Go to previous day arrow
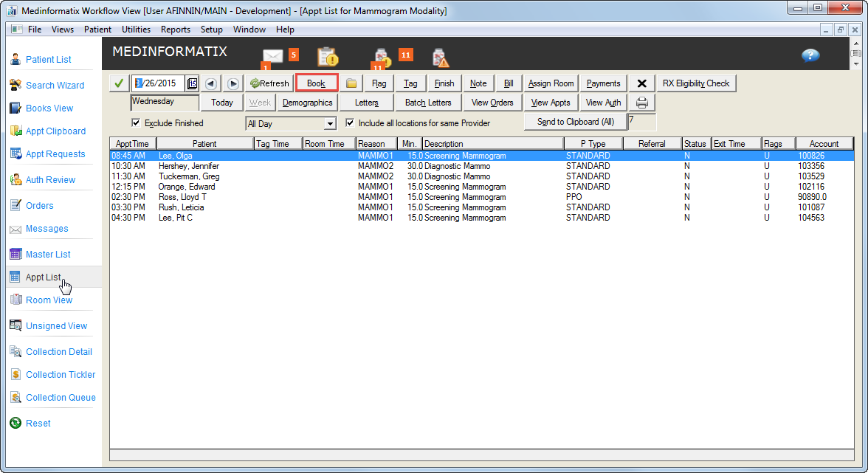The width and height of the screenshot is (868, 473). [x=211, y=83]
